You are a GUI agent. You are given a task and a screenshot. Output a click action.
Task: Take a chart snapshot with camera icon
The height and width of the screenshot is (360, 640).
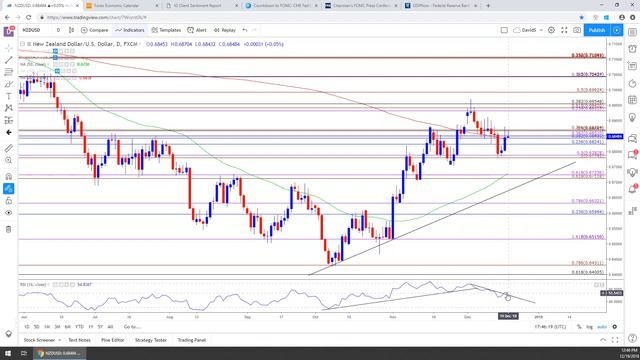click(577, 30)
